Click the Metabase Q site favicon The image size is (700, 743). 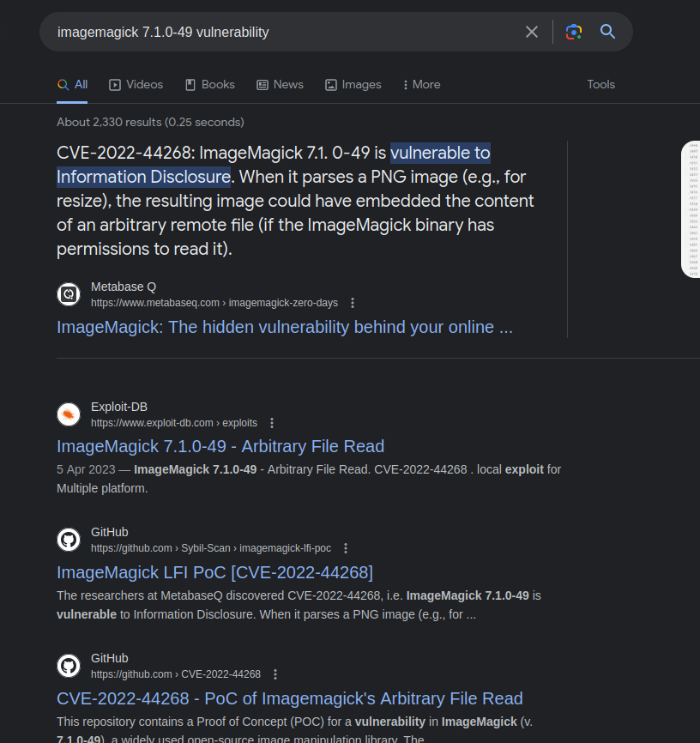(x=69, y=294)
